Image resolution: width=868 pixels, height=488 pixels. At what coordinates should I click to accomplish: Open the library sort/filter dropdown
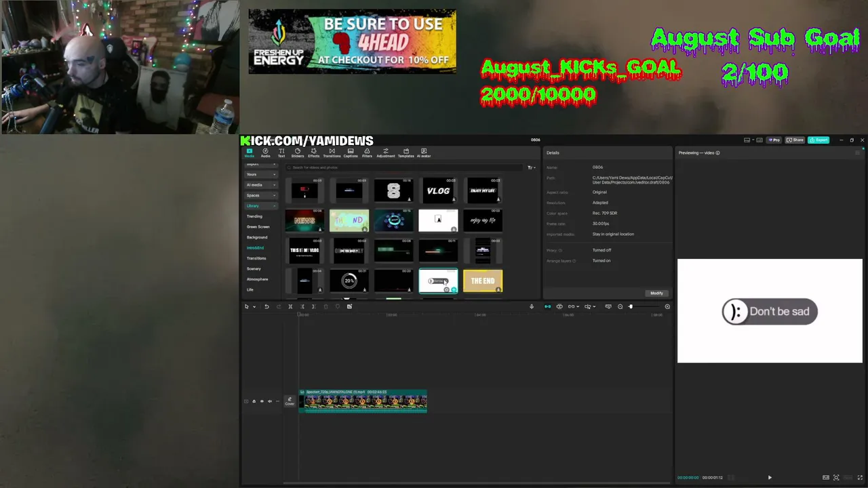pos(531,167)
